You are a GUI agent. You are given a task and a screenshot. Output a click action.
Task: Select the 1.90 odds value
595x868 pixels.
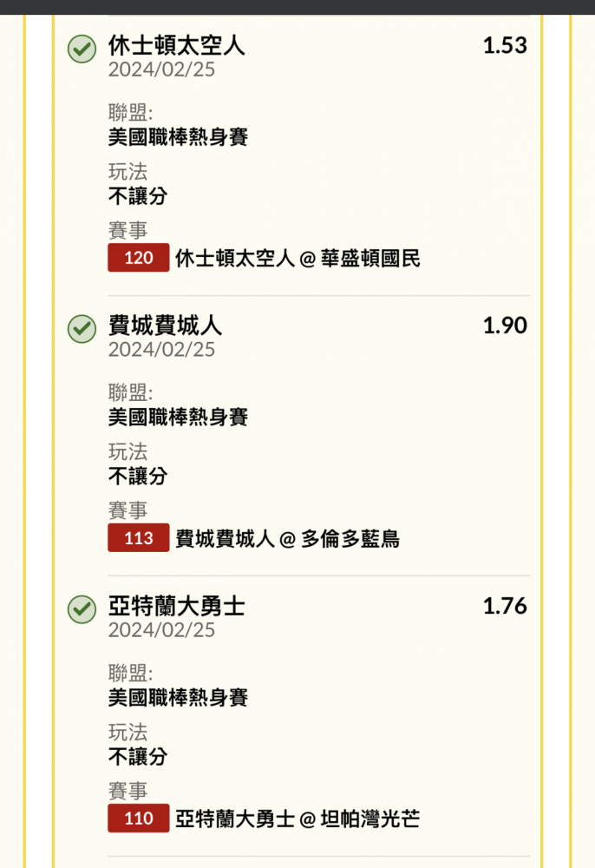click(505, 325)
